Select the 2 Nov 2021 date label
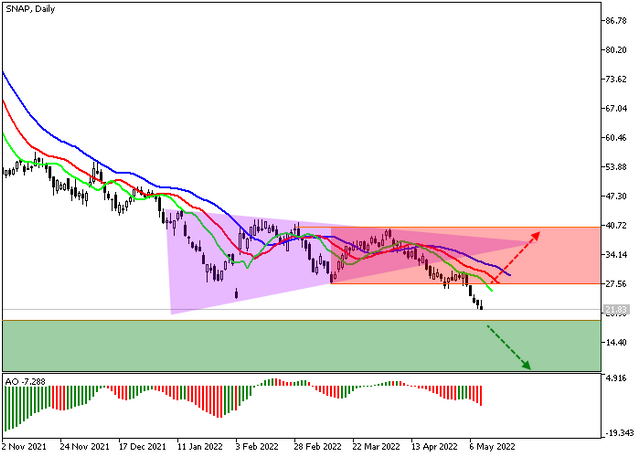The height and width of the screenshot is (457, 640). pos(24,446)
